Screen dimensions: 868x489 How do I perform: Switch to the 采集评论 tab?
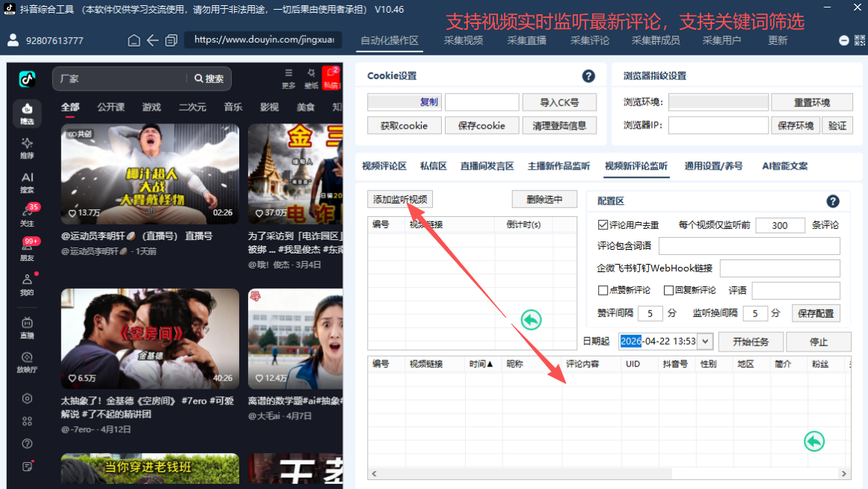click(590, 40)
